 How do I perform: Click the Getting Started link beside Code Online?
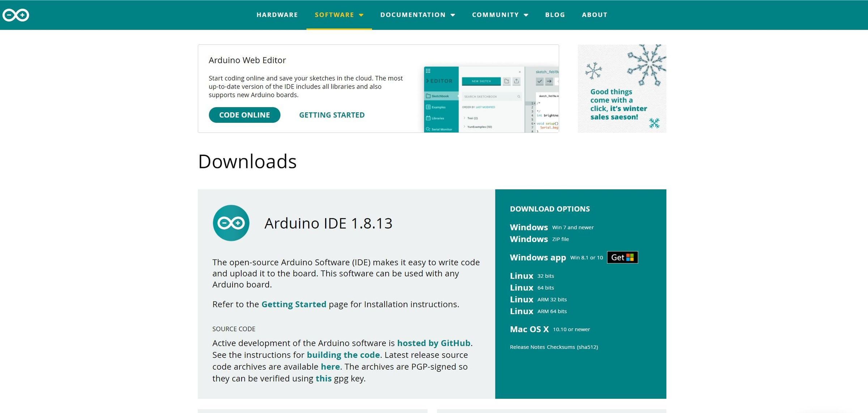click(332, 115)
